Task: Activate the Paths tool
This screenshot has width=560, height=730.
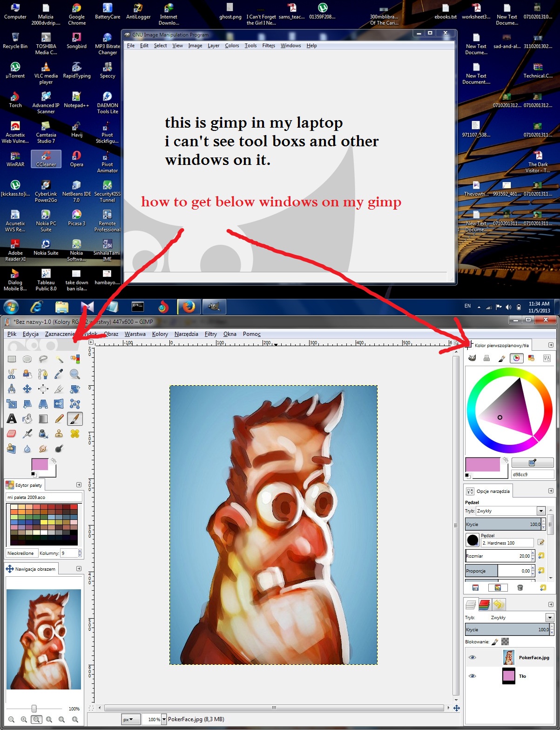Action: pos(43,374)
